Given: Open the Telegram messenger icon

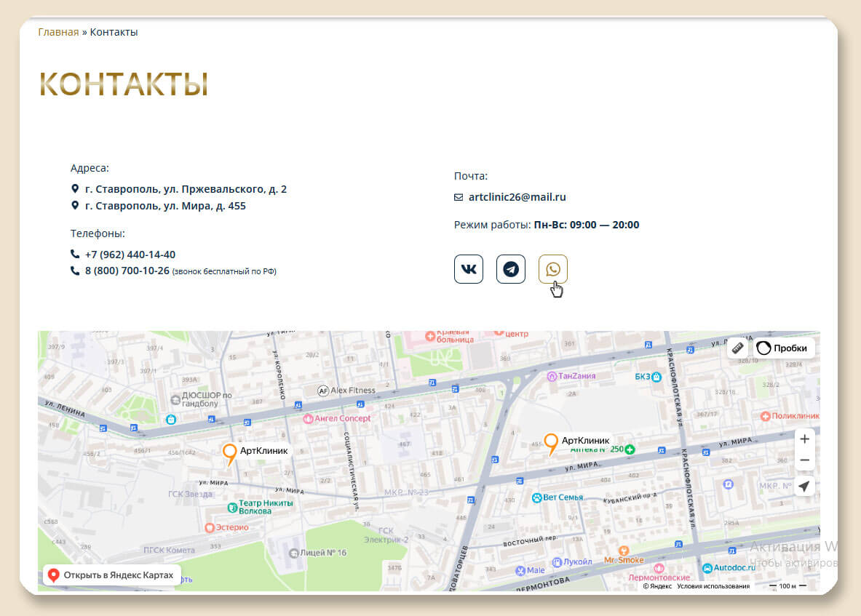Looking at the screenshot, I should (510, 269).
